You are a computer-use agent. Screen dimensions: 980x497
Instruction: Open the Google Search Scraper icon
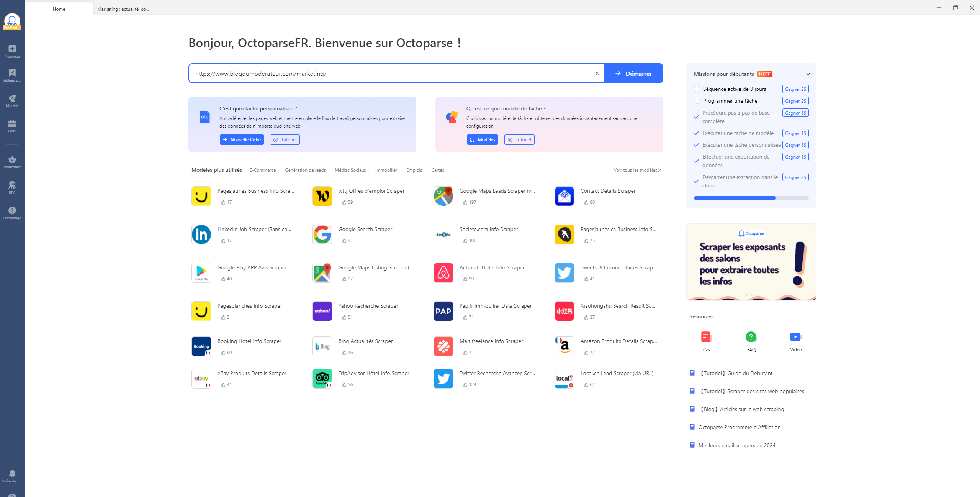click(x=322, y=235)
